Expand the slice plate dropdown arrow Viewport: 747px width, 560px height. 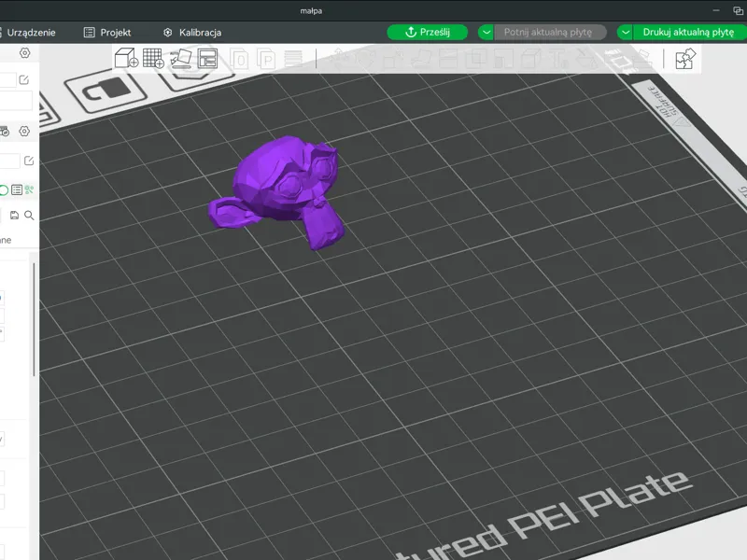click(x=486, y=33)
